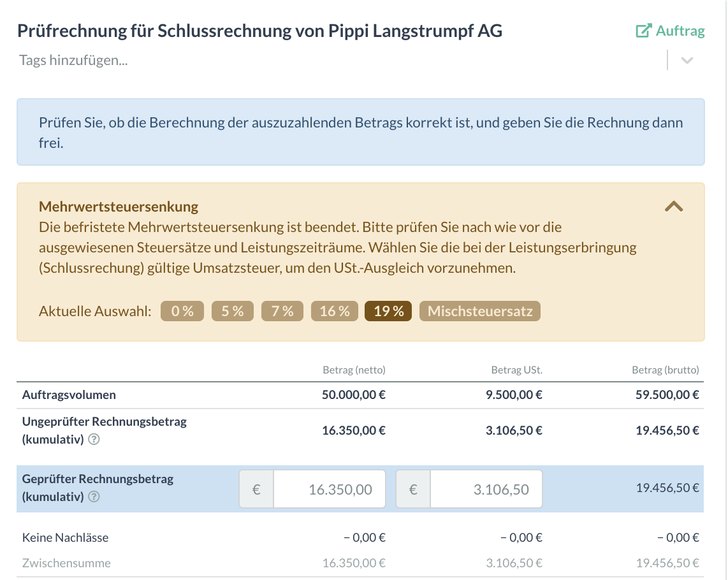This screenshot has width=728, height=580.
Task: Choose the Mischsteuersatz option
Action: pos(480,311)
